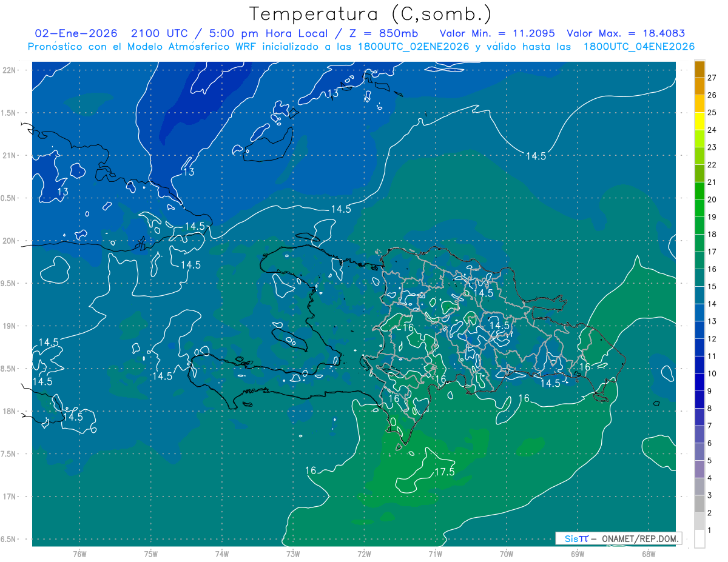Image resolution: width=728 pixels, height=562 pixels.
Task: Click the yellow swatch between 24 and 25
Action: (x=700, y=121)
